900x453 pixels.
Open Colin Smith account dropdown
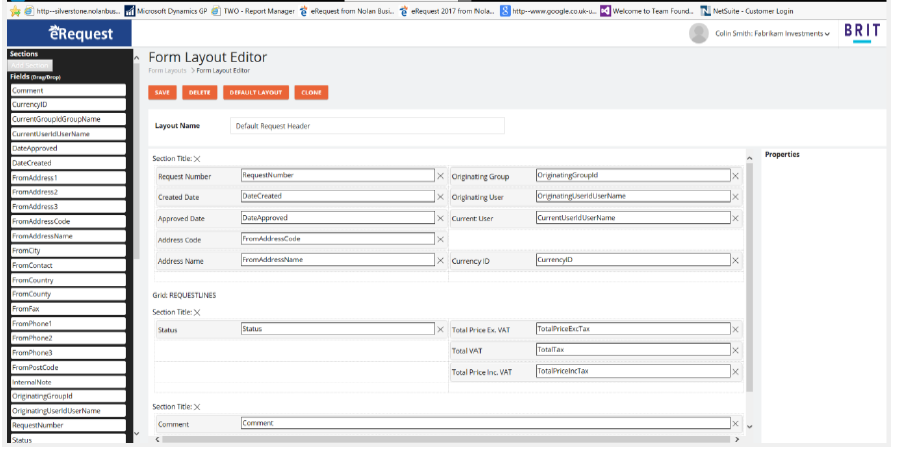(773, 34)
